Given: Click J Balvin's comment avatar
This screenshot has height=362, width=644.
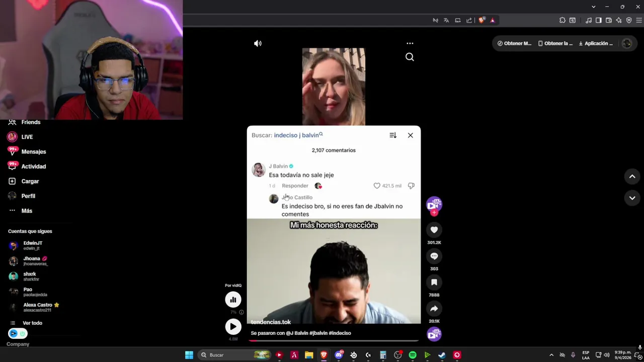Looking at the screenshot, I should tap(259, 169).
